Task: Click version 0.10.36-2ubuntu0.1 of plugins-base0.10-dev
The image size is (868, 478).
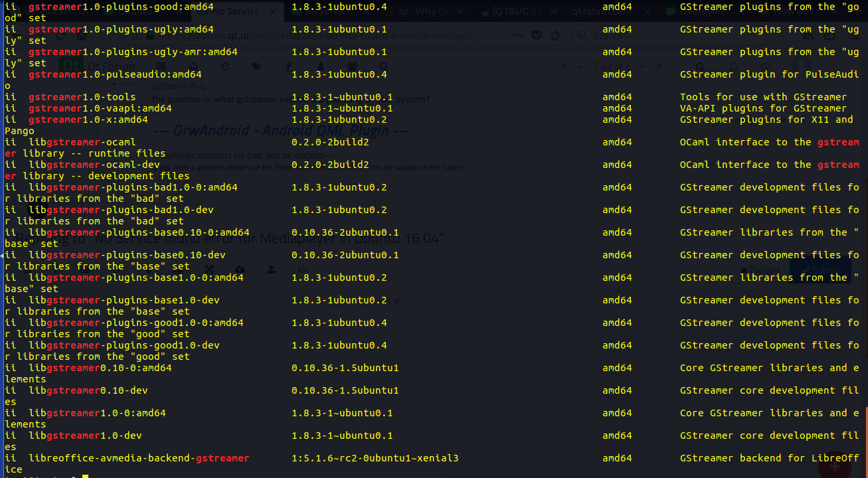Action: coord(345,255)
